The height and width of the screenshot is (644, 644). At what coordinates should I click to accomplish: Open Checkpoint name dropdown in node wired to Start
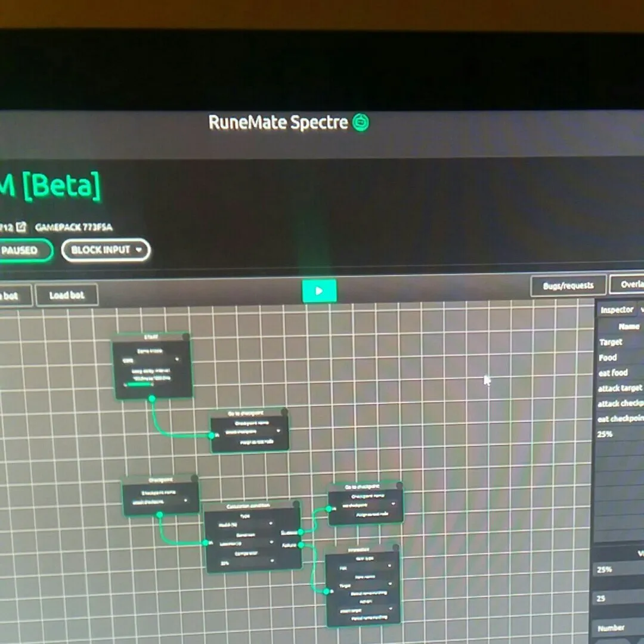253,431
